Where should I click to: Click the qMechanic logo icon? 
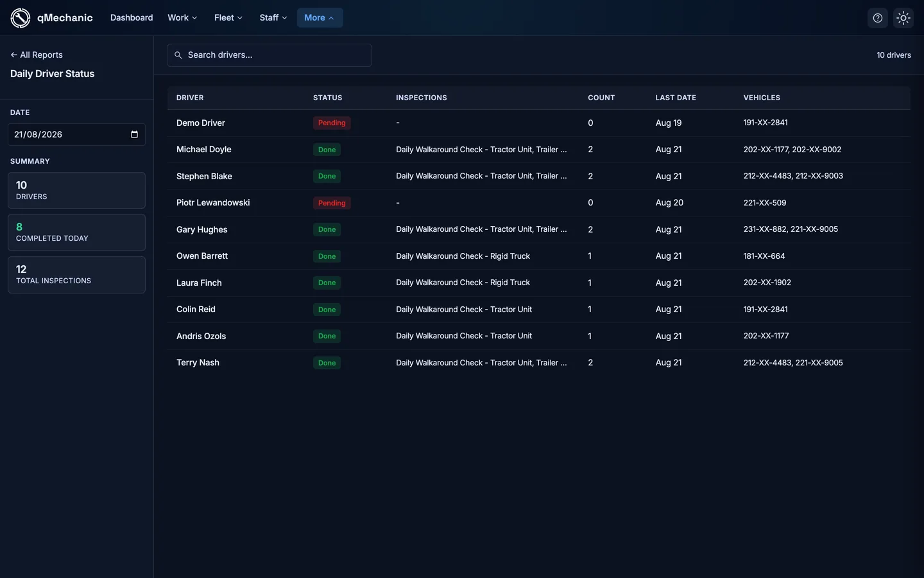tap(21, 18)
